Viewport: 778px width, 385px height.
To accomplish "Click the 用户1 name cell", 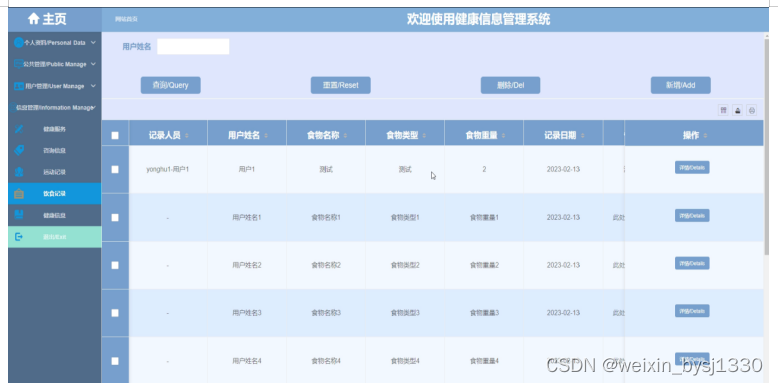I will click(247, 169).
